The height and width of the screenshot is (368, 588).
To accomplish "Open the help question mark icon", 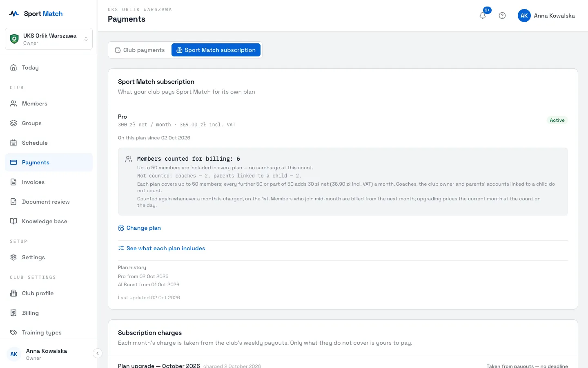I will point(502,16).
